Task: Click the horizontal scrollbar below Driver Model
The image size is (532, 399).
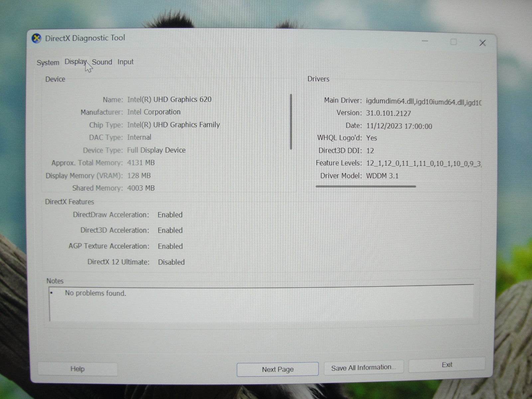Action: tap(365, 187)
